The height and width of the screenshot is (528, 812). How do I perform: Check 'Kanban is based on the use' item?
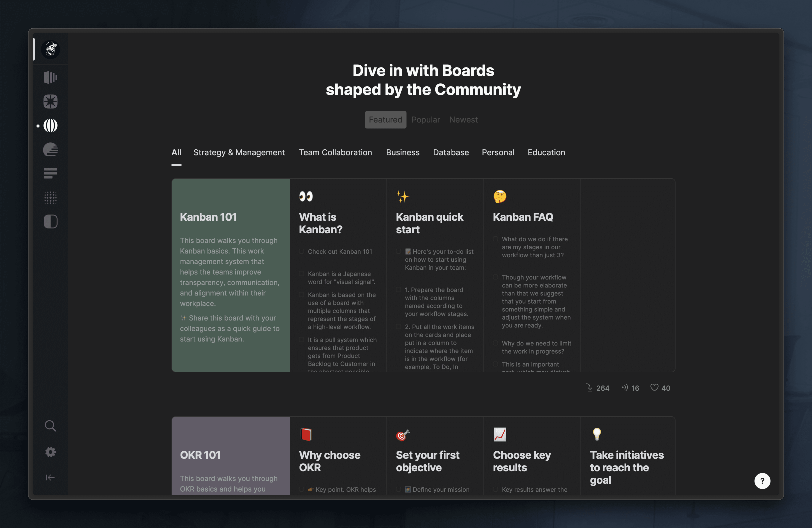[301, 295]
